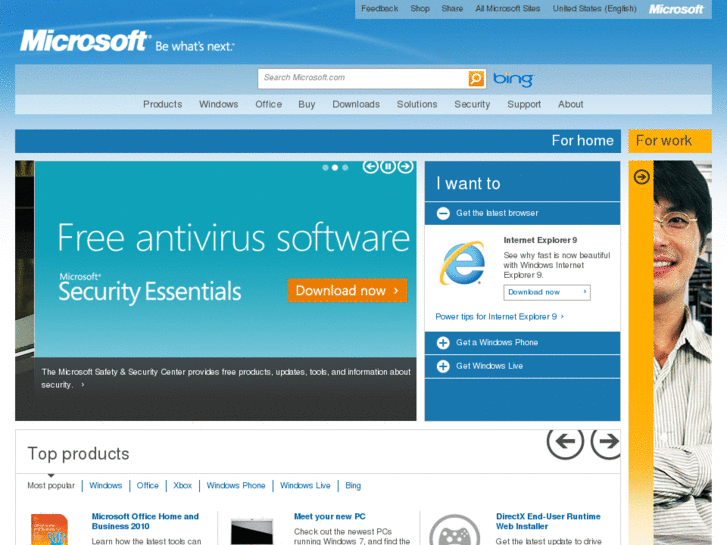Open the Windows navigation menu
The height and width of the screenshot is (545, 727).
point(218,104)
